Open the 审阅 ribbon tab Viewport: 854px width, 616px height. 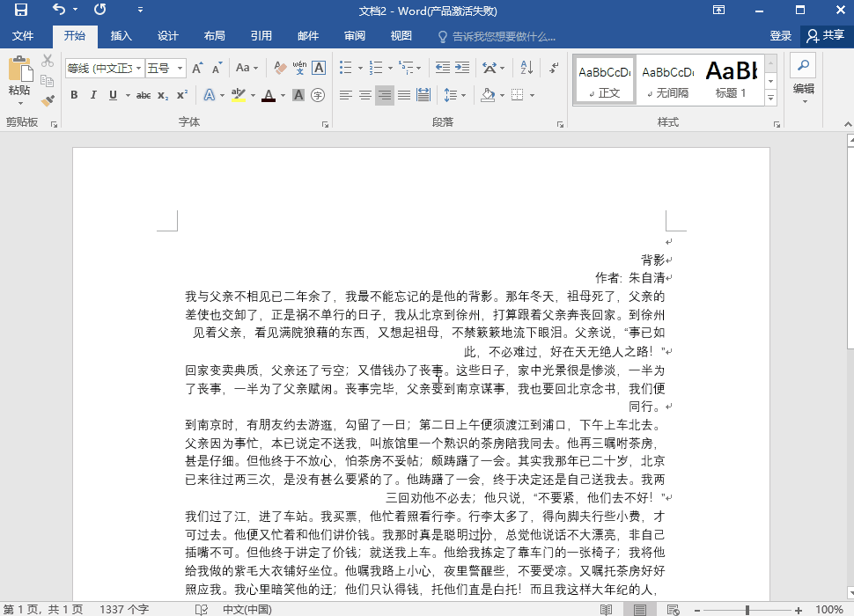(x=355, y=36)
